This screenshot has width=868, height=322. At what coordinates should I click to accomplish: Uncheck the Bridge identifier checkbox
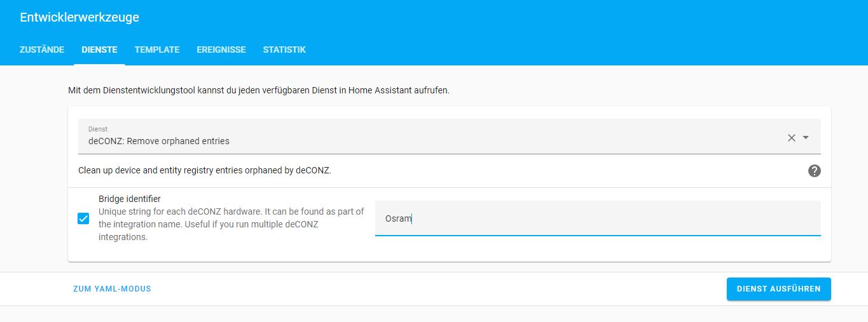pos(83,218)
